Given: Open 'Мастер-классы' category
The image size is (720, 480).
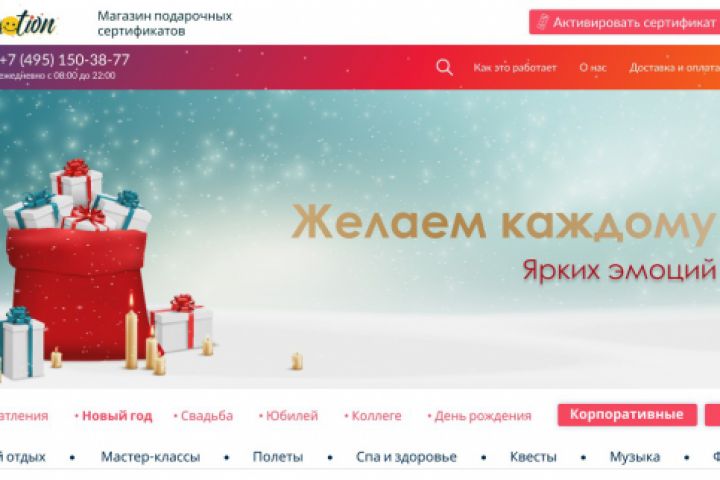Looking at the screenshot, I should tap(151, 457).
